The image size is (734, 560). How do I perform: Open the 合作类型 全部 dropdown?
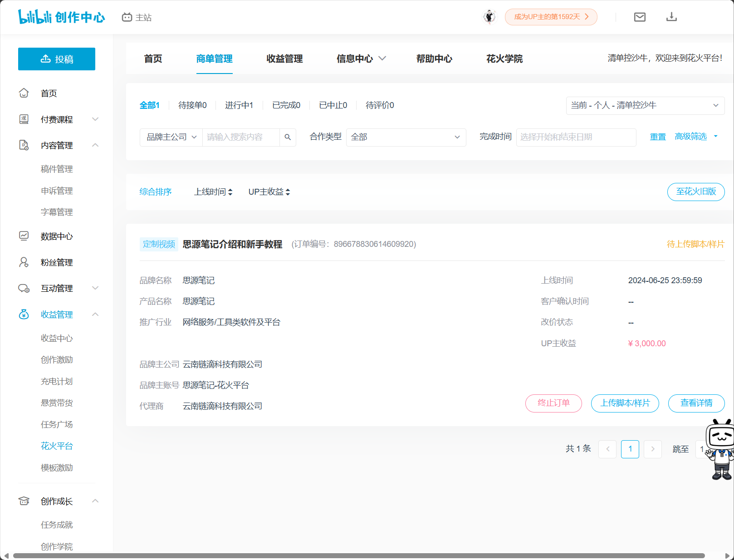(406, 137)
